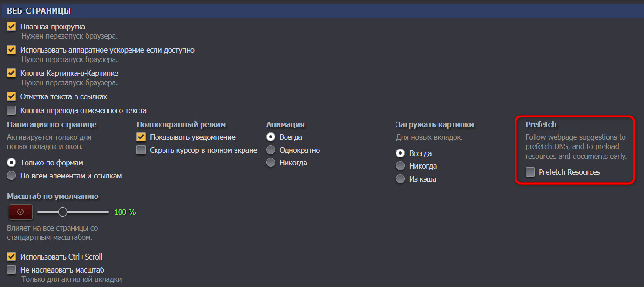Viewport: 644px width, 287px height.
Task: Choose Всегда under Анимация
Action: coord(271,137)
